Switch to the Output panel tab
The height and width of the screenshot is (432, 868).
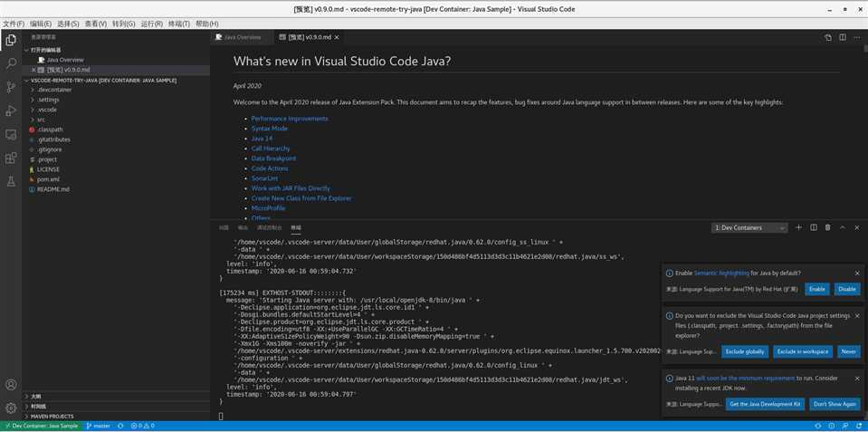[243, 227]
